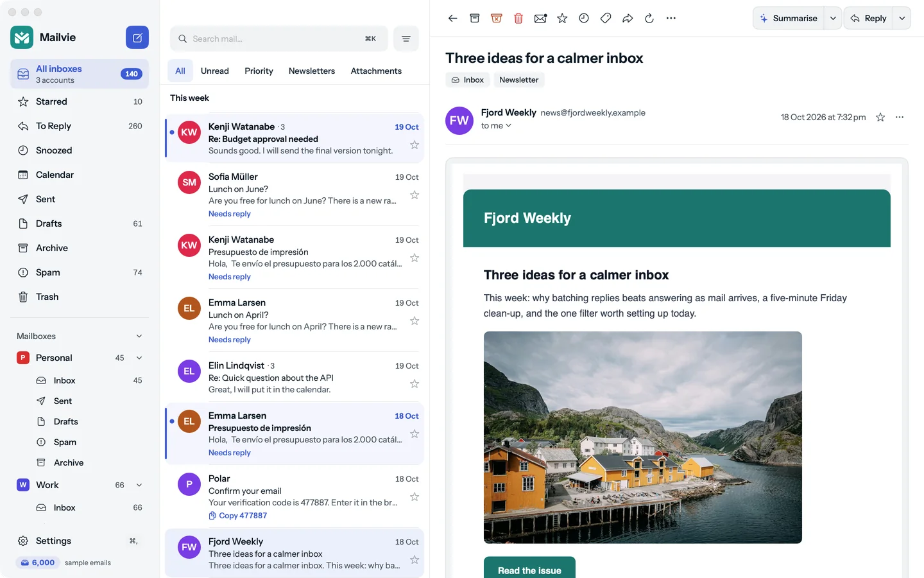Click the Mailvie logo icon
The image size is (924, 578).
pyautogui.click(x=22, y=37)
